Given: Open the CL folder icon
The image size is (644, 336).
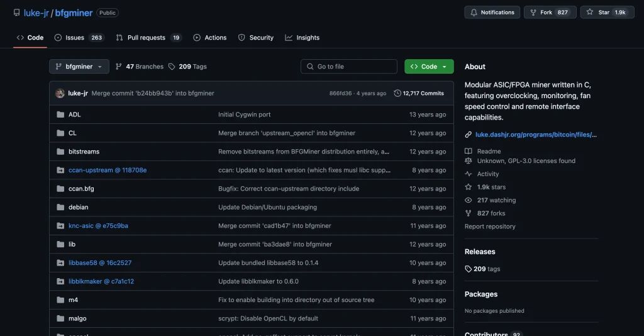Looking at the screenshot, I should tap(60, 133).
